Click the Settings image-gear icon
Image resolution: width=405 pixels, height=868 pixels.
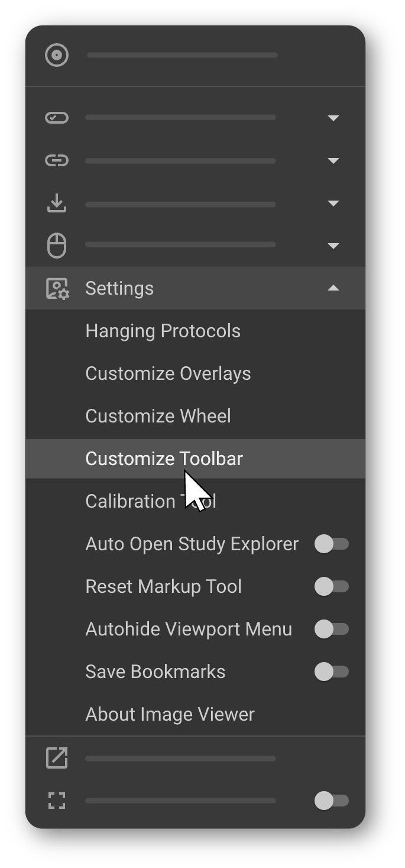57,288
